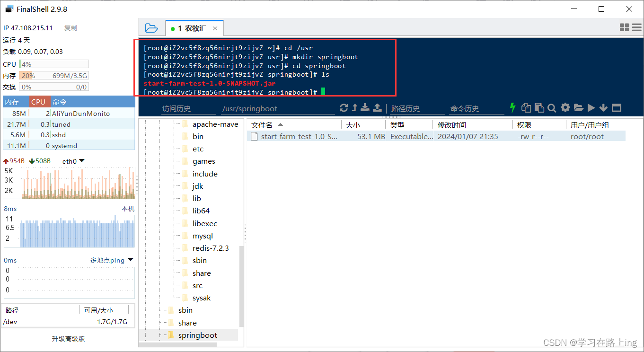This screenshot has height=352, width=644.
Task: Click the download file icon in the toolbar
Action: tap(365, 108)
